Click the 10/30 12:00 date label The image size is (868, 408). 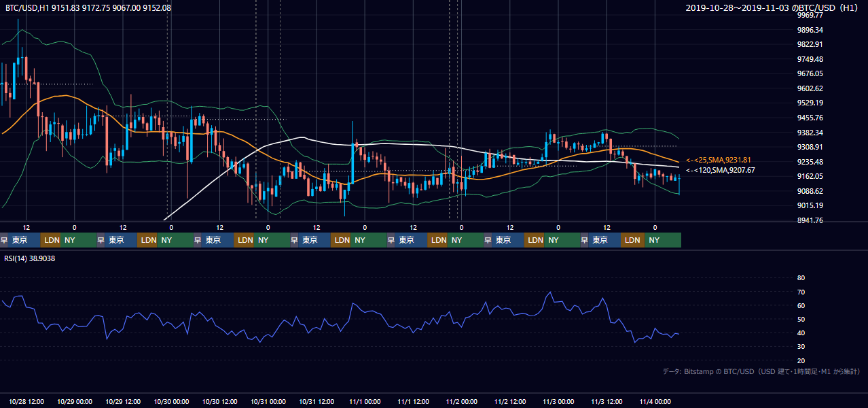(x=219, y=401)
